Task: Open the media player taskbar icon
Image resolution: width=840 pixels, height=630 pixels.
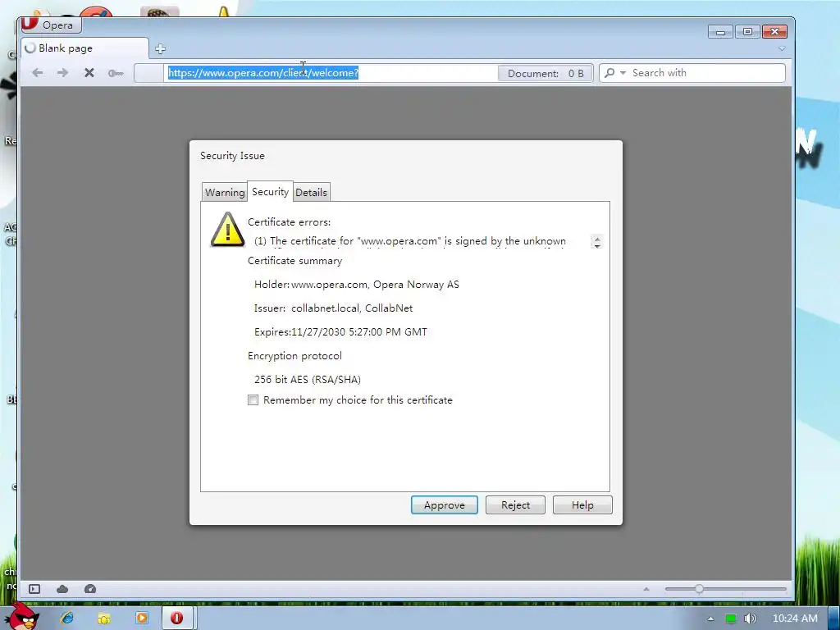Action: pos(141,618)
